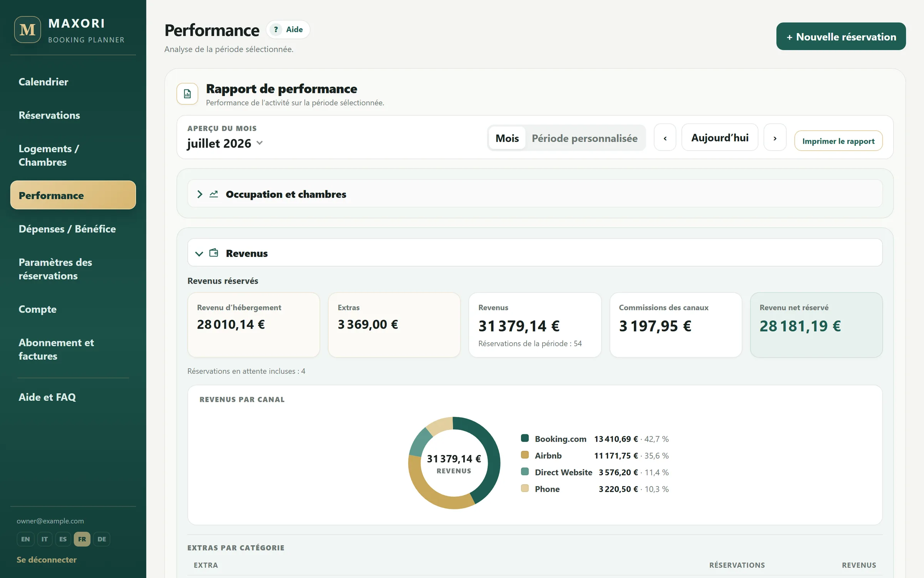Click the Extras amount 3 369,00 €
This screenshot has height=578, width=924.
tap(368, 324)
